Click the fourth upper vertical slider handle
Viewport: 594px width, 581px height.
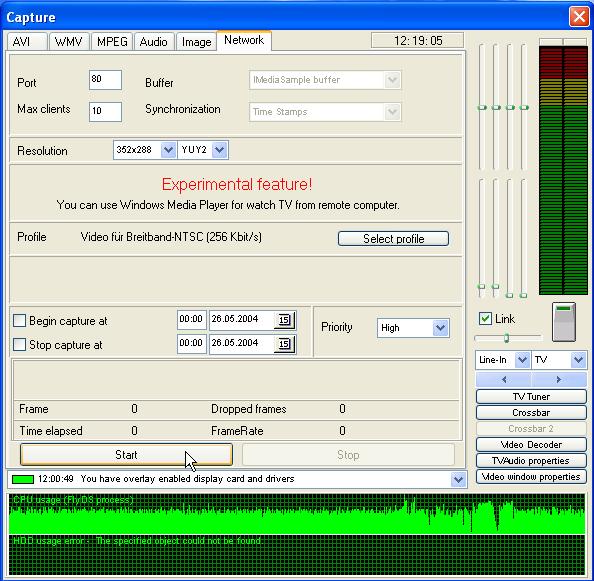pos(524,108)
